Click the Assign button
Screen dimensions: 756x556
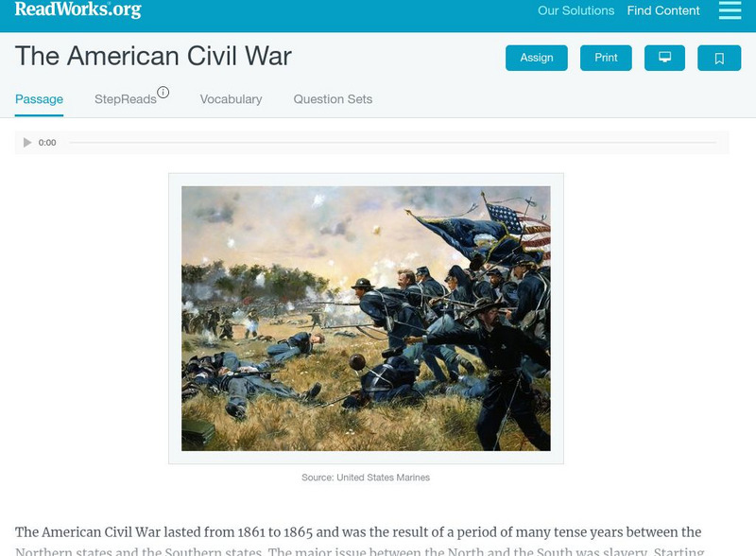536,58
